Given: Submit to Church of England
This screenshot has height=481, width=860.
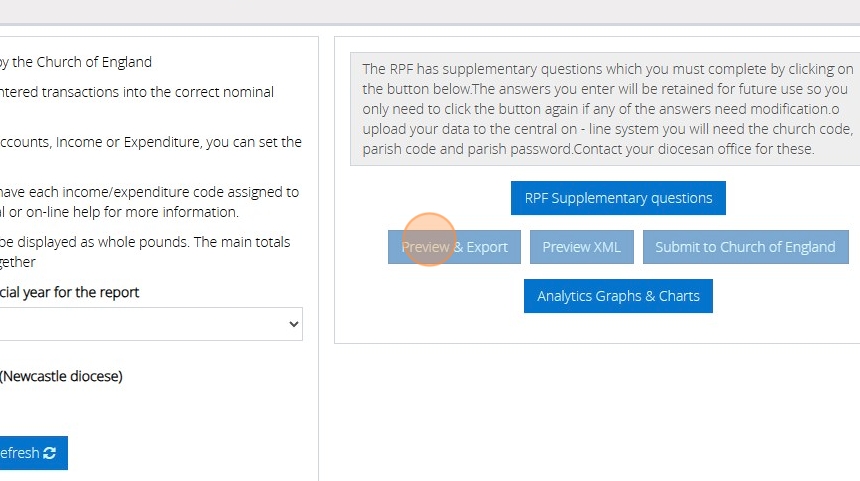Looking at the screenshot, I should coord(745,247).
